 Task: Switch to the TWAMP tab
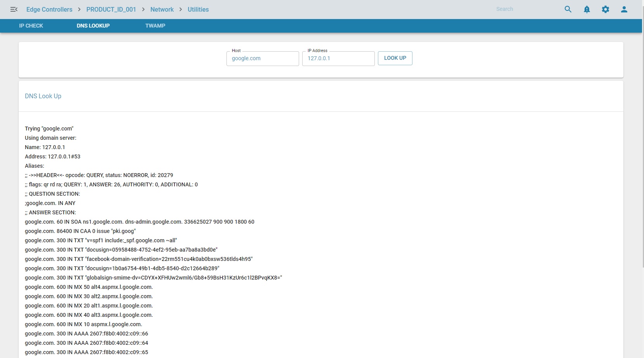point(155,26)
